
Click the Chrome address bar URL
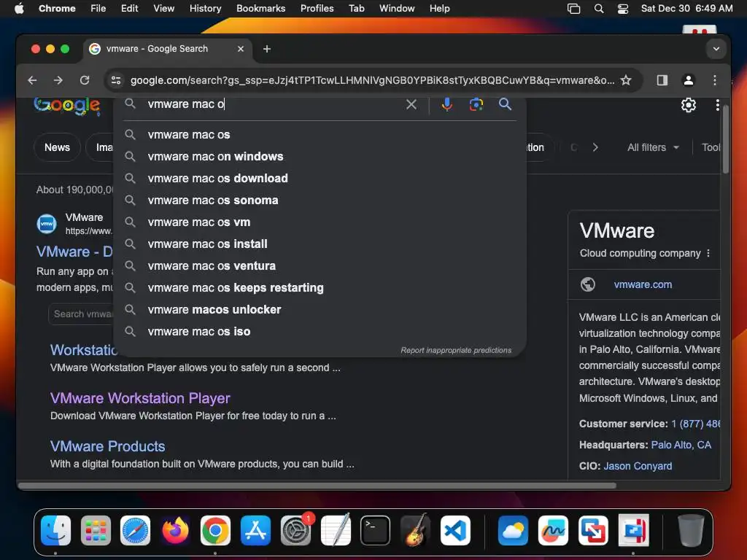pos(372,80)
